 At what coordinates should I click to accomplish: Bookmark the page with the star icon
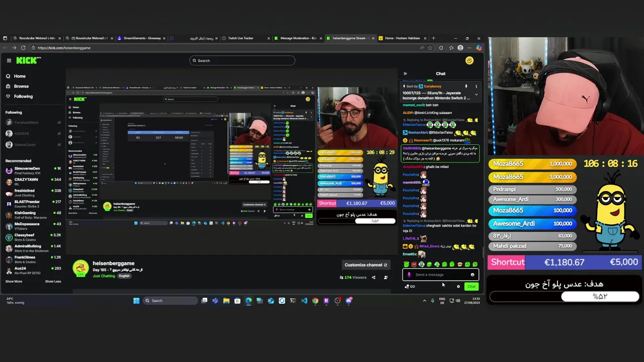tap(430, 48)
